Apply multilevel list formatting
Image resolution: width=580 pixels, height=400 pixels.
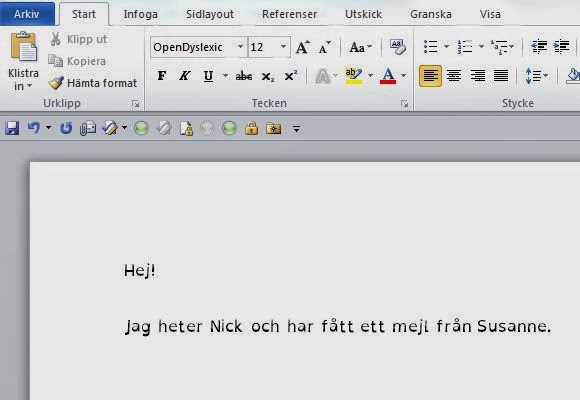[x=499, y=47]
